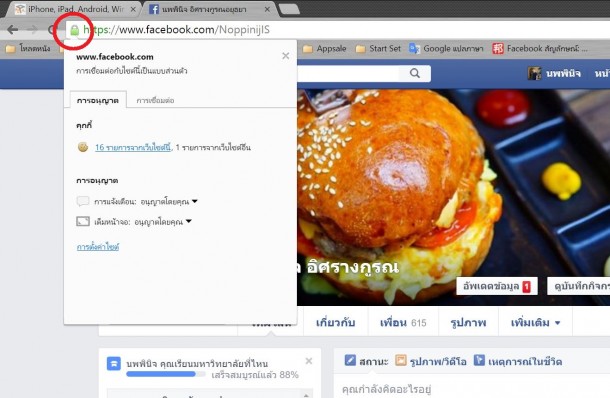Click the 88% profile completion progress bar

pyautogui.click(x=166, y=374)
